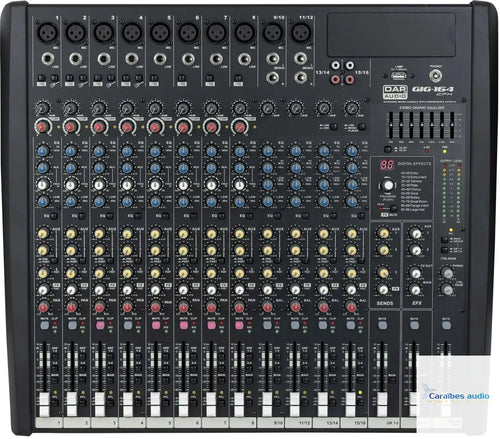The height and width of the screenshot is (439, 500).
Task: Click the SENDS section label
Action: click(x=385, y=304)
